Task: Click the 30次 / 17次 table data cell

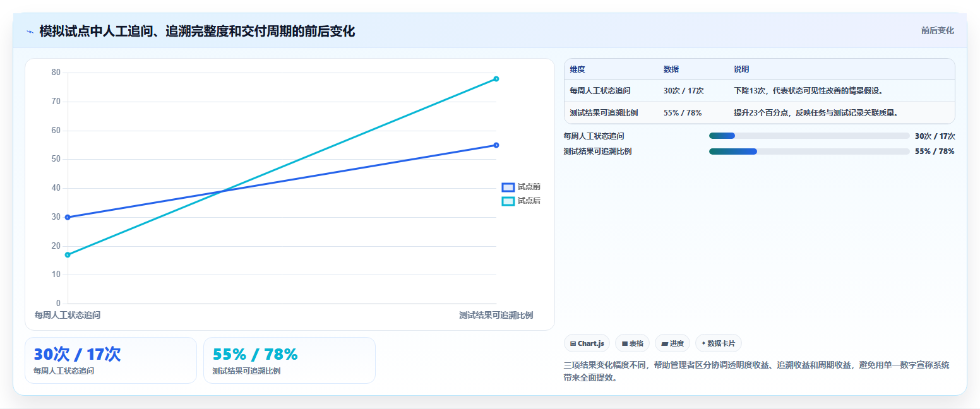Action: click(x=684, y=91)
